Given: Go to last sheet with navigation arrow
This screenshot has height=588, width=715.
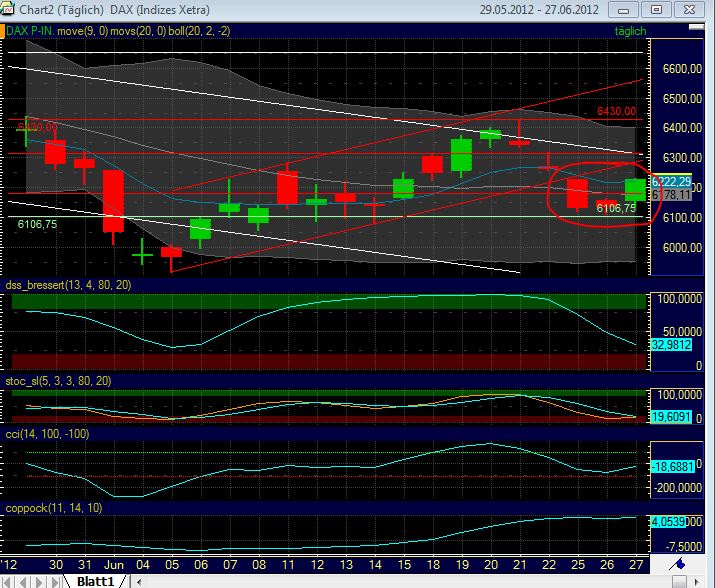Looking at the screenshot, I should click(x=55, y=582).
